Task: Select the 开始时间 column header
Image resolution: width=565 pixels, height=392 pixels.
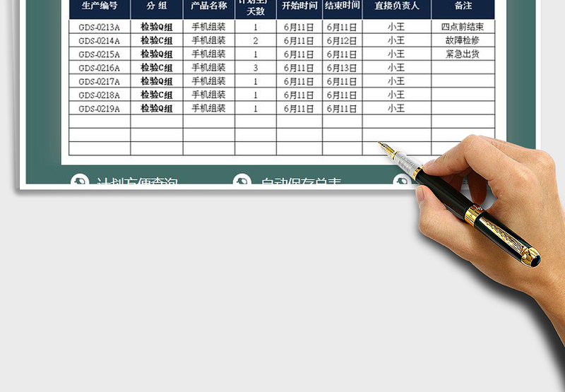Action: click(x=299, y=6)
